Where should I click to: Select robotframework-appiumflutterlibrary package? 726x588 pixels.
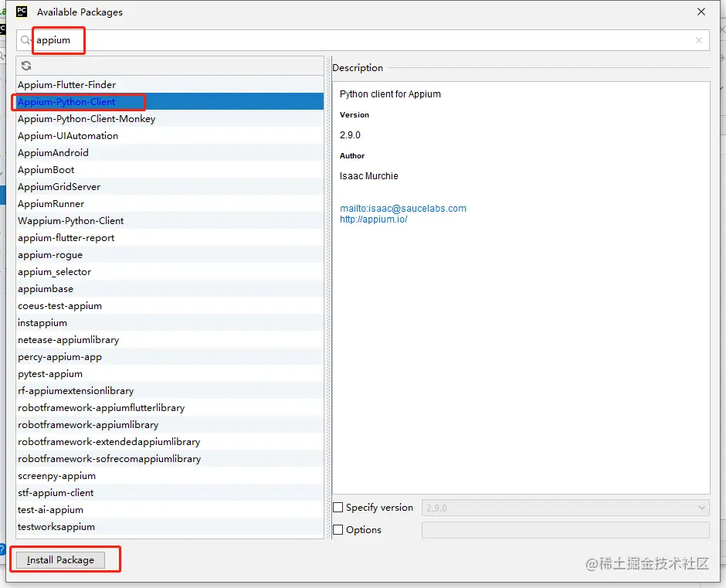pyautogui.click(x=170, y=407)
